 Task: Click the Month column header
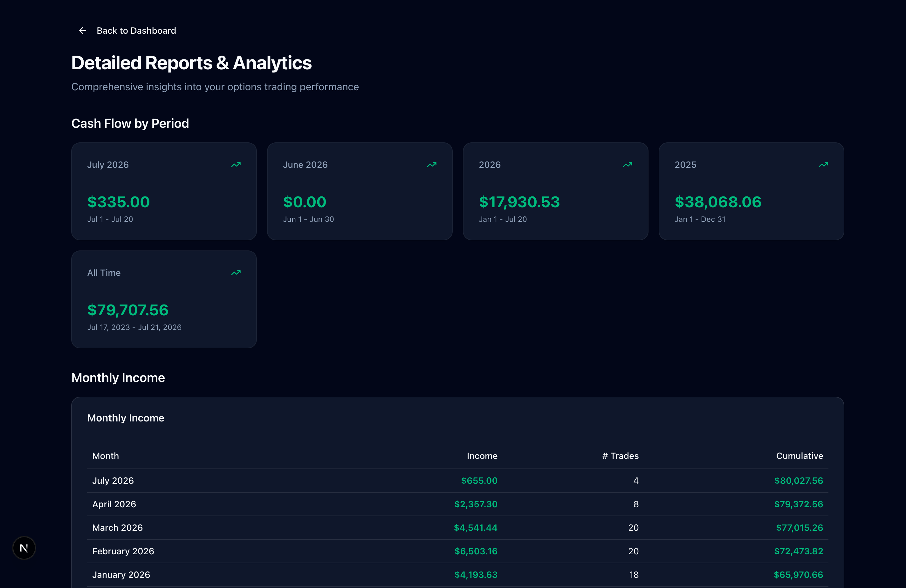pyautogui.click(x=106, y=456)
